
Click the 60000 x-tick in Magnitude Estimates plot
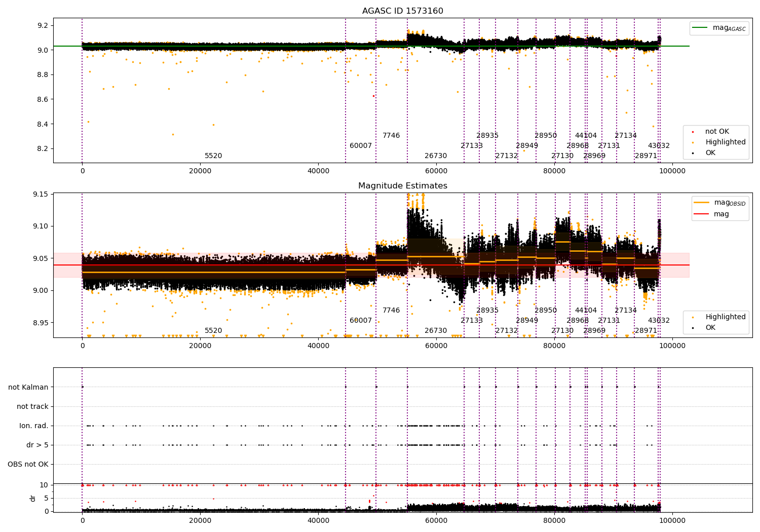pyautogui.click(x=436, y=346)
